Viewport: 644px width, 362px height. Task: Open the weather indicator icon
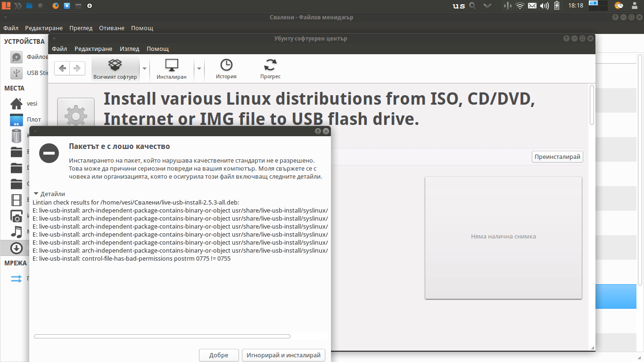(619, 6)
